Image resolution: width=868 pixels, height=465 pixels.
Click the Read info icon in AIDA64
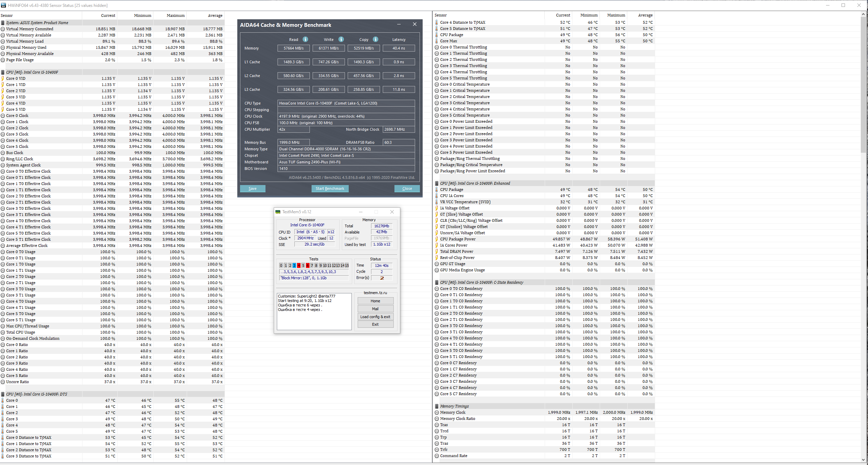point(305,39)
